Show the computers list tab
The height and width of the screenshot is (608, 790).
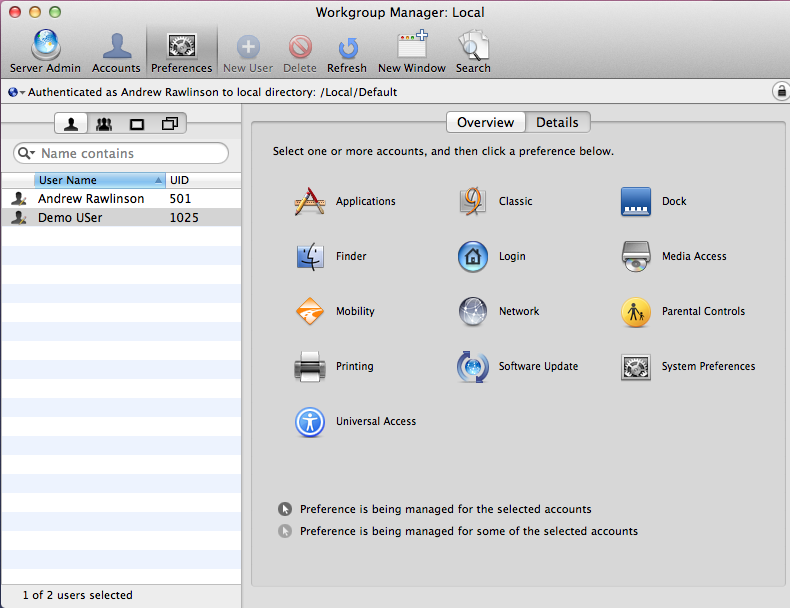point(137,123)
